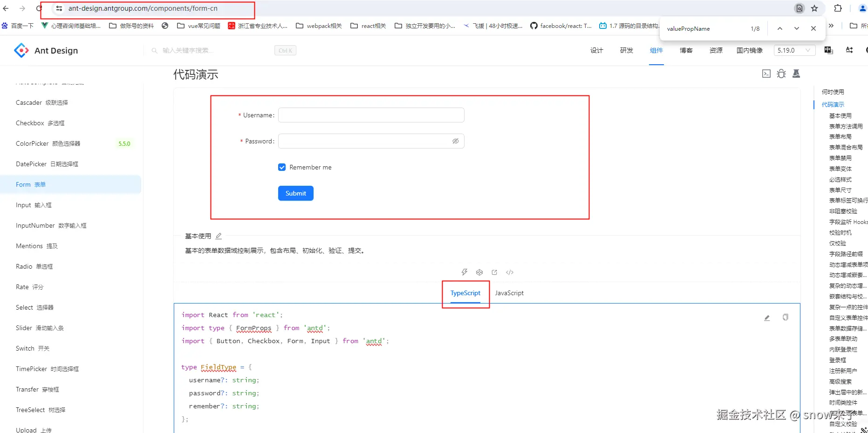
Task: Toggle code display with the code icon
Action: pos(510,272)
